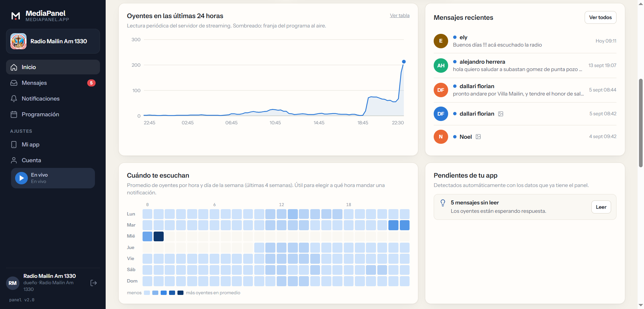Click the logout icon next to the RM profile
The image size is (644, 309).
[94, 283]
